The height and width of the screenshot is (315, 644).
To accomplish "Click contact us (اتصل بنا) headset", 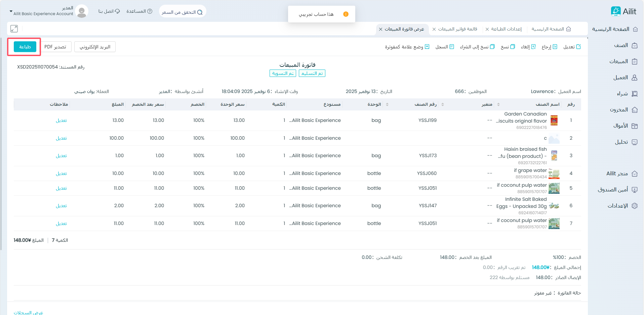I will click(117, 11).
